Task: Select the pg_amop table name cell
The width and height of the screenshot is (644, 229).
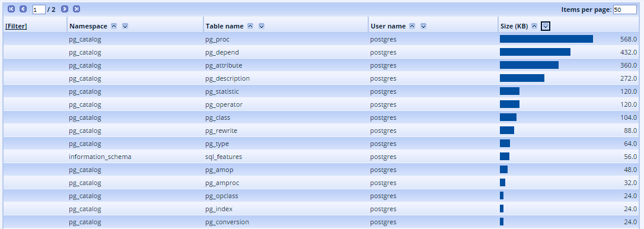Action: tap(219, 170)
